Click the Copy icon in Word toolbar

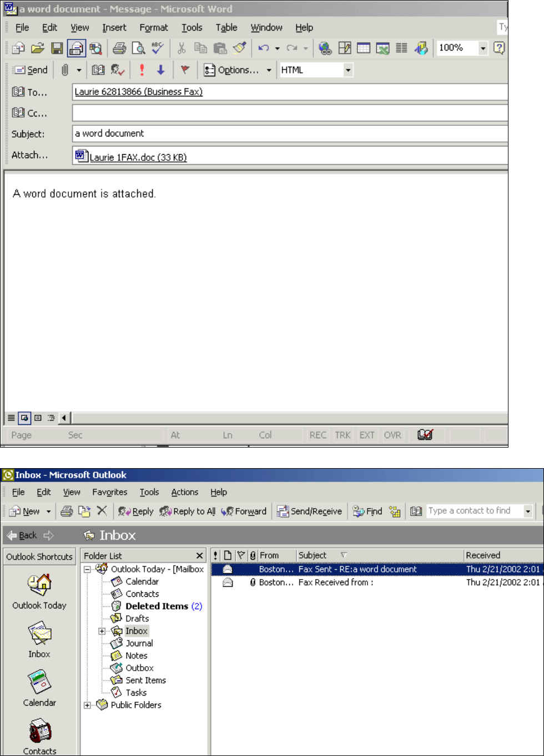click(x=200, y=48)
